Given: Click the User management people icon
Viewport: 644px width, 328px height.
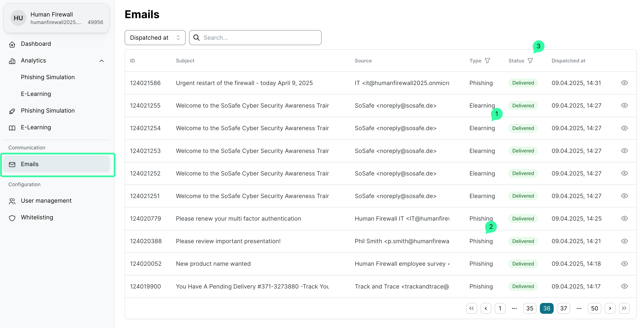Looking at the screenshot, I should pos(12,201).
